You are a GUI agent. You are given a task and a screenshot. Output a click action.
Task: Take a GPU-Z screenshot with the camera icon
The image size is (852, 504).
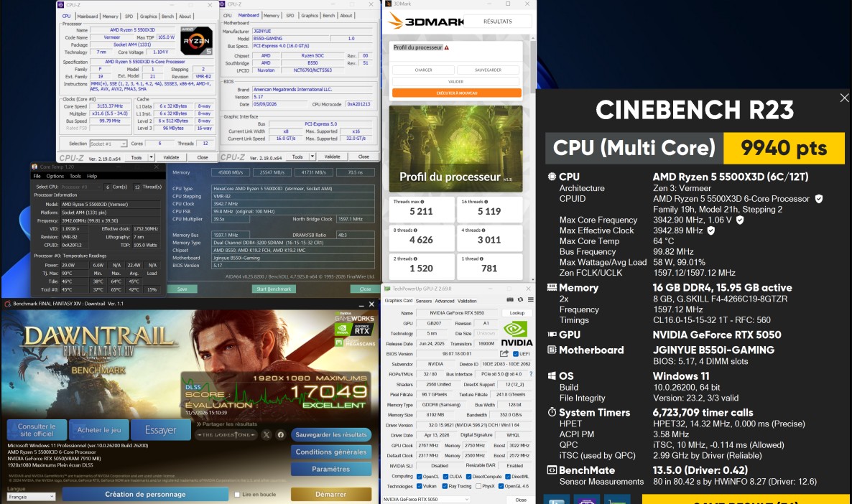[509, 300]
